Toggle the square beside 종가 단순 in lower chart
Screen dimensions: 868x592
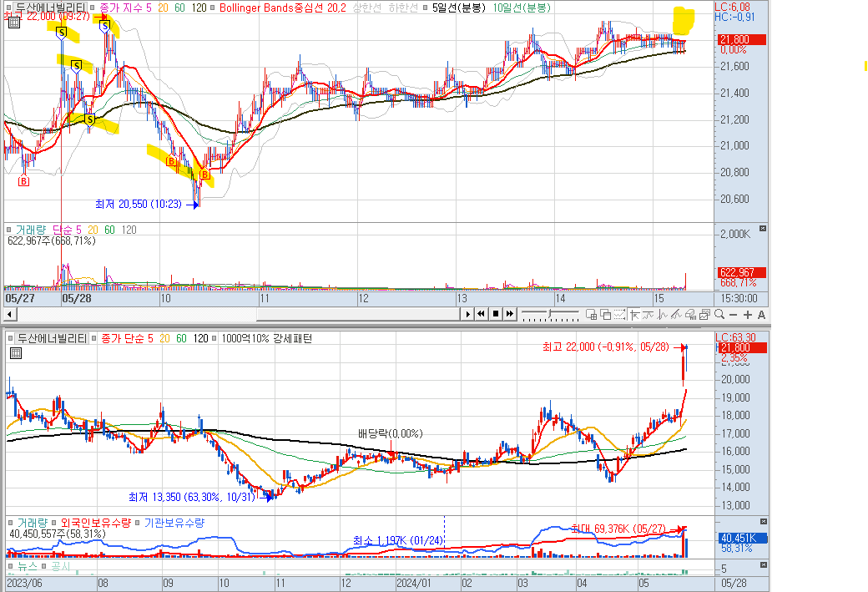(x=94, y=338)
